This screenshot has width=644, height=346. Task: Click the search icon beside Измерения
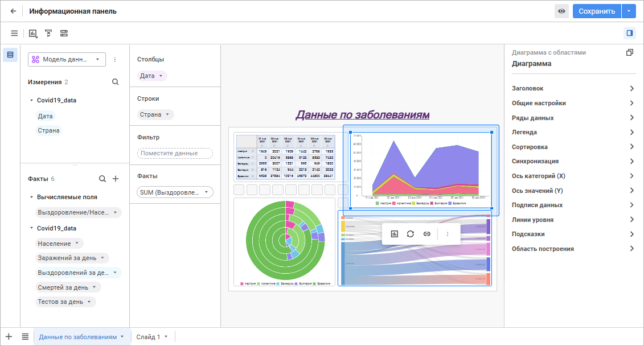coord(116,82)
